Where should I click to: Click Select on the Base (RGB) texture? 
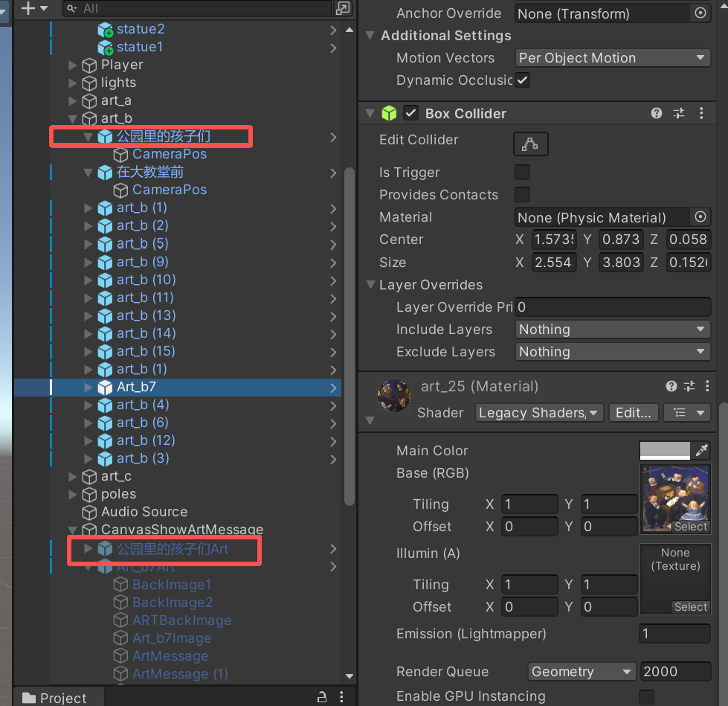pyautogui.click(x=690, y=526)
